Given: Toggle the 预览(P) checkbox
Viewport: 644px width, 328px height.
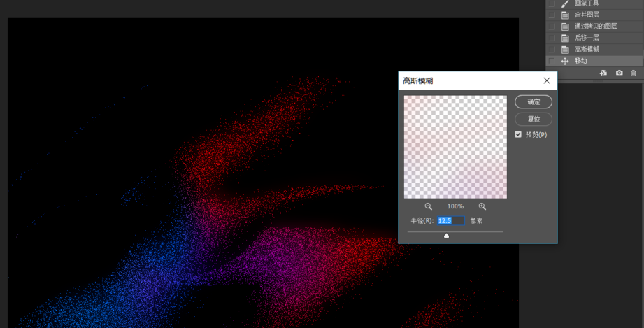Looking at the screenshot, I should [x=518, y=134].
